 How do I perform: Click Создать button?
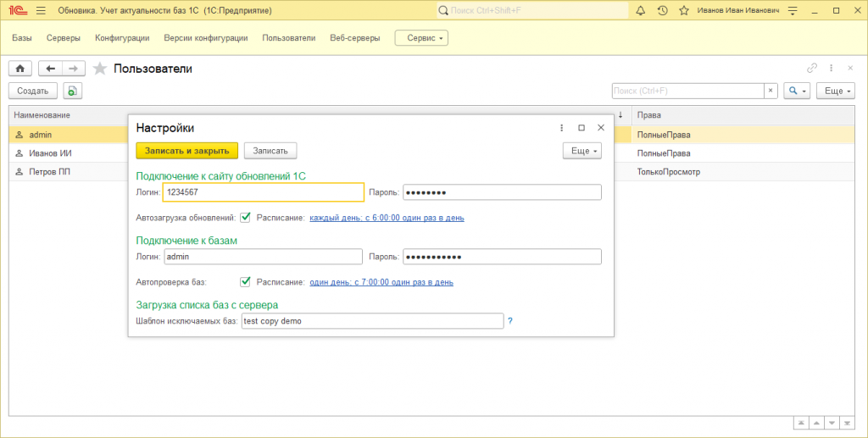pos(33,91)
